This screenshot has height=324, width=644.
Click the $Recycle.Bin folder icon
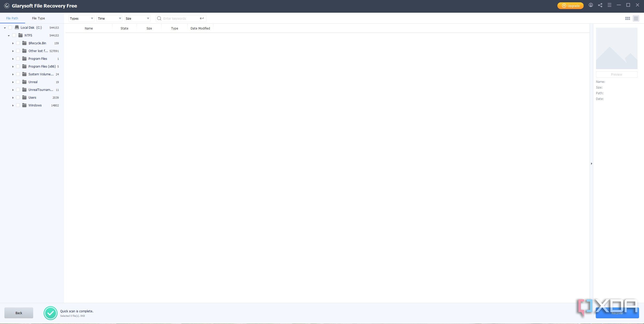tap(24, 43)
